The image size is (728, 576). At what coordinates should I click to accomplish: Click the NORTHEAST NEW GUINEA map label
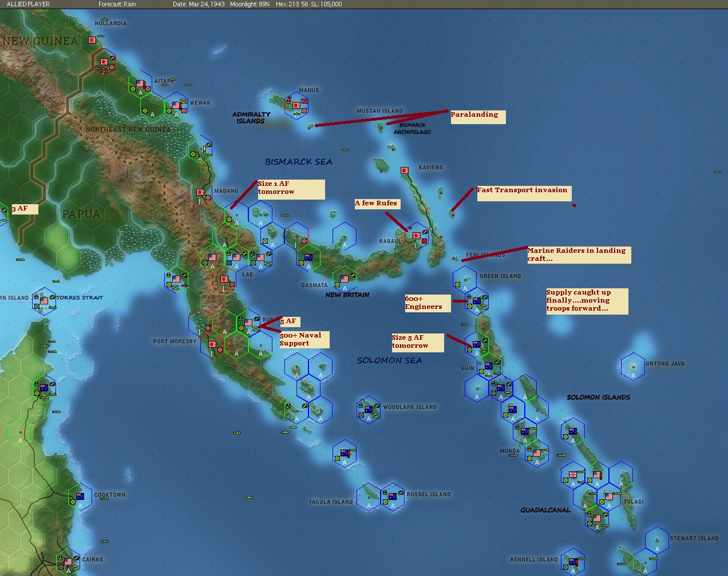(x=128, y=129)
